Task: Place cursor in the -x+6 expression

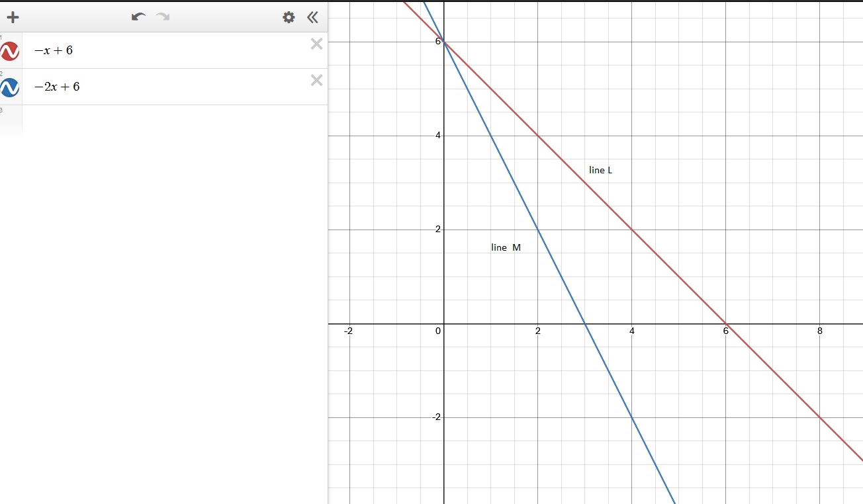Action: click(165, 51)
